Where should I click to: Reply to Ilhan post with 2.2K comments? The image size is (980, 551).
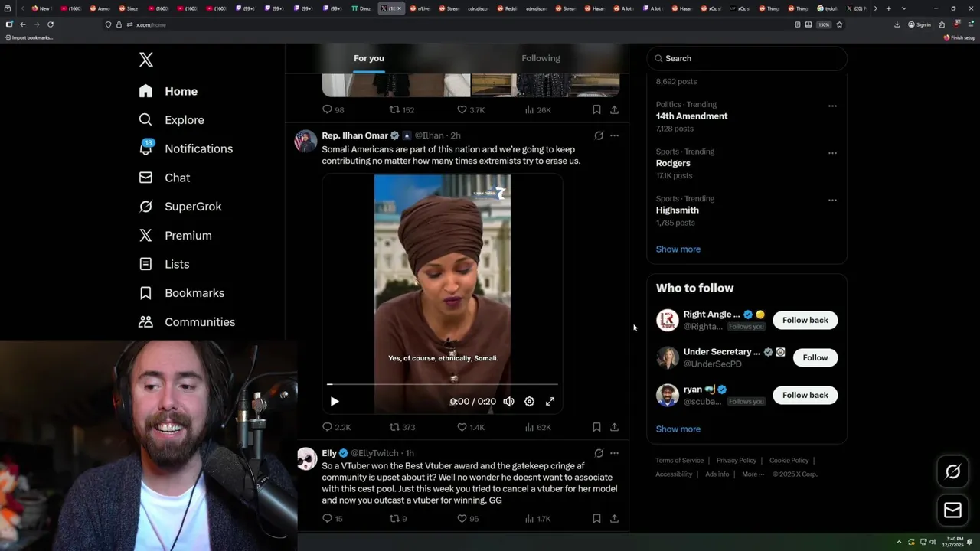coord(336,427)
